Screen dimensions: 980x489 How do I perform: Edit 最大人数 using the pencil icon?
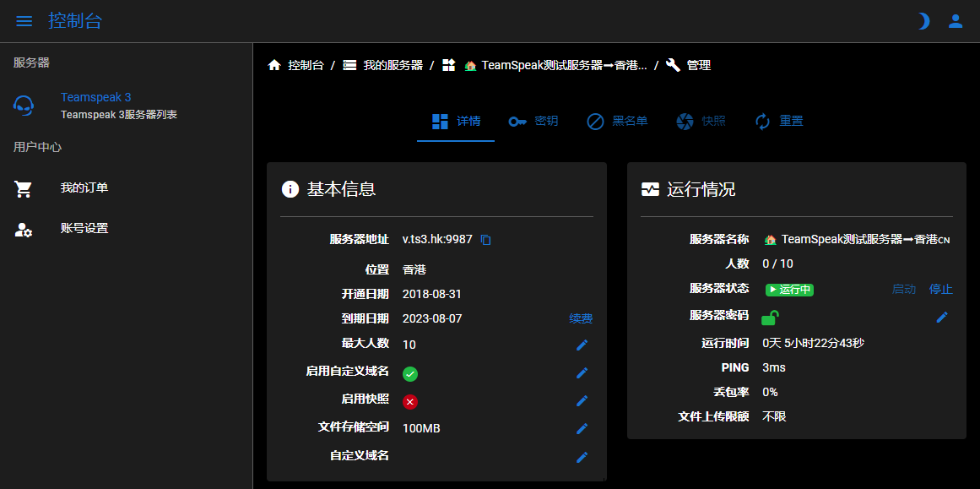[x=582, y=345]
